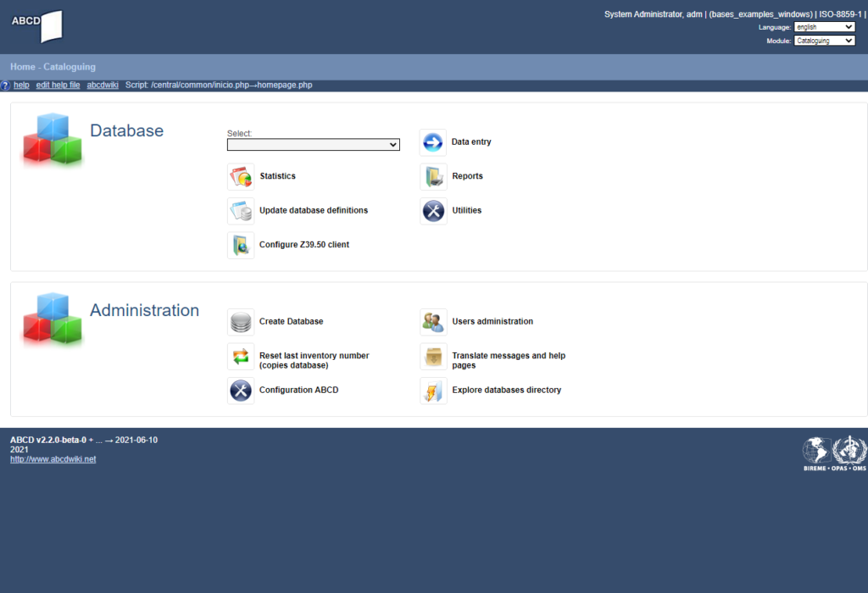The height and width of the screenshot is (593, 868).
Task: Go to Utilities text link
Action: 467,210
